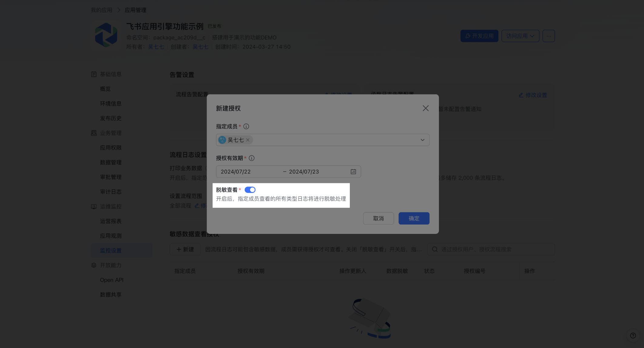Select the start date 2024/07/22 field
This screenshot has height=348, width=644.
click(x=236, y=172)
